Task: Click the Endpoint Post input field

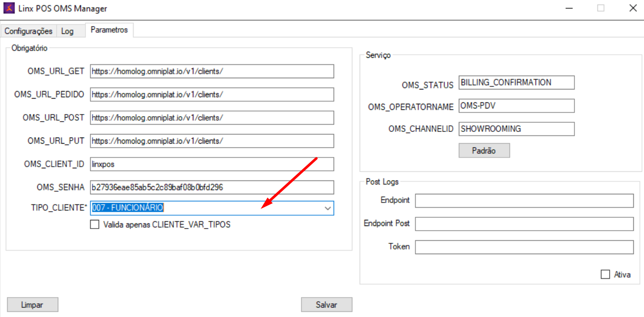Action: click(x=524, y=224)
